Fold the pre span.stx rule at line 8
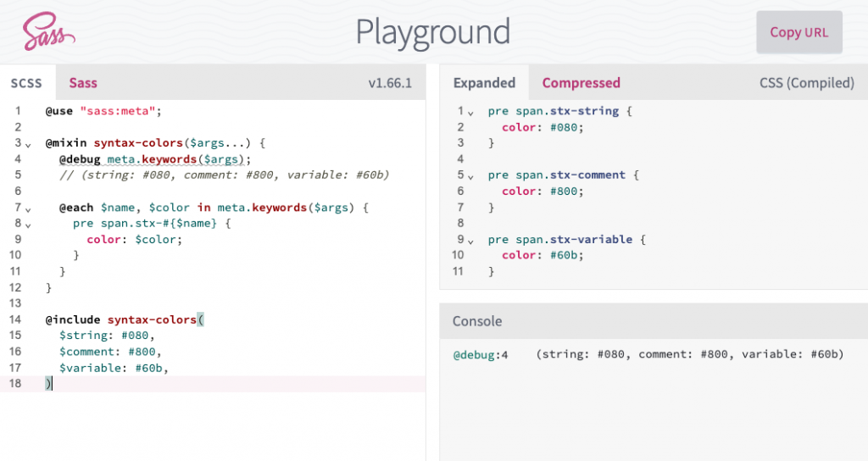The height and width of the screenshot is (461, 868). point(28,225)
